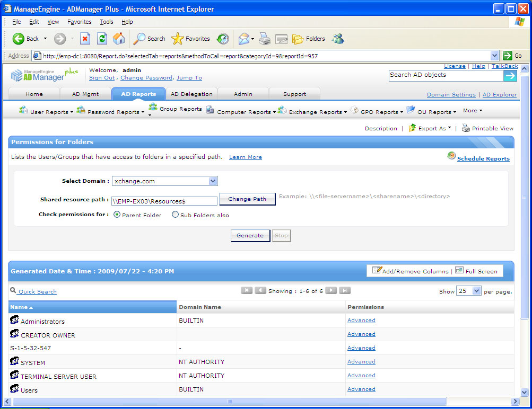Image resolution: width=532 pixels, height=409 pixels.
Task: Click the Full Screen icon
Action: tap(459, 270)
